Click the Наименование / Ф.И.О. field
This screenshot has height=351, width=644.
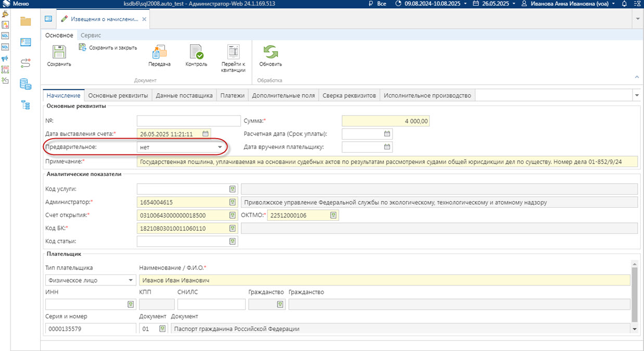tap(384, 280)
